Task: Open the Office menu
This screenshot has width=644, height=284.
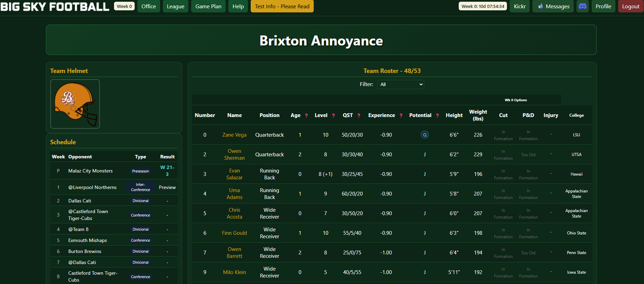Action: click(x=148, y=6)
